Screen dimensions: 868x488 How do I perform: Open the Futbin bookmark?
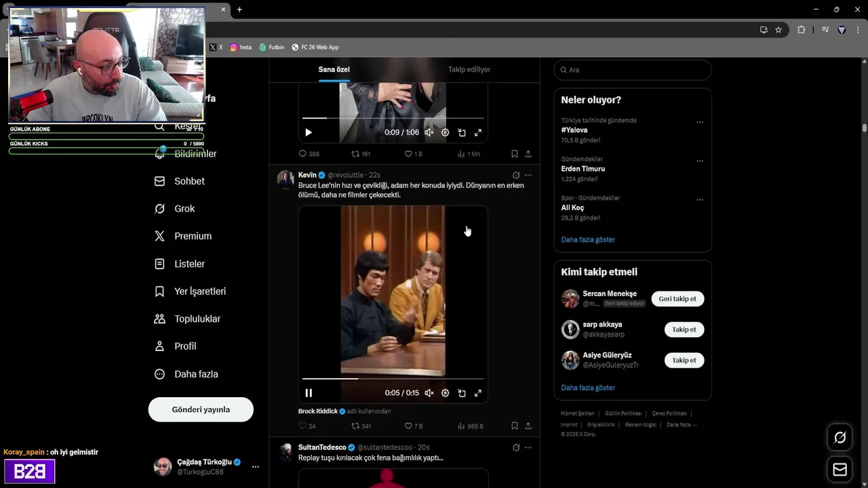tap(272, 47)
